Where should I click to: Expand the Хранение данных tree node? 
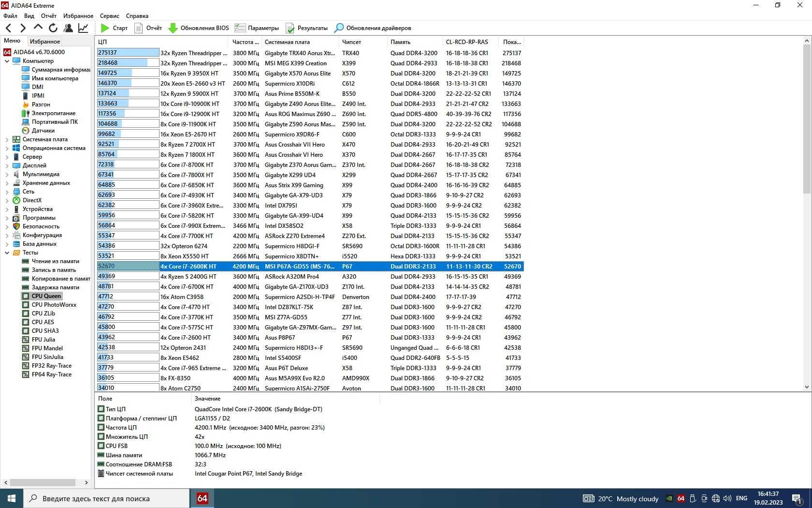pos(7,183)
